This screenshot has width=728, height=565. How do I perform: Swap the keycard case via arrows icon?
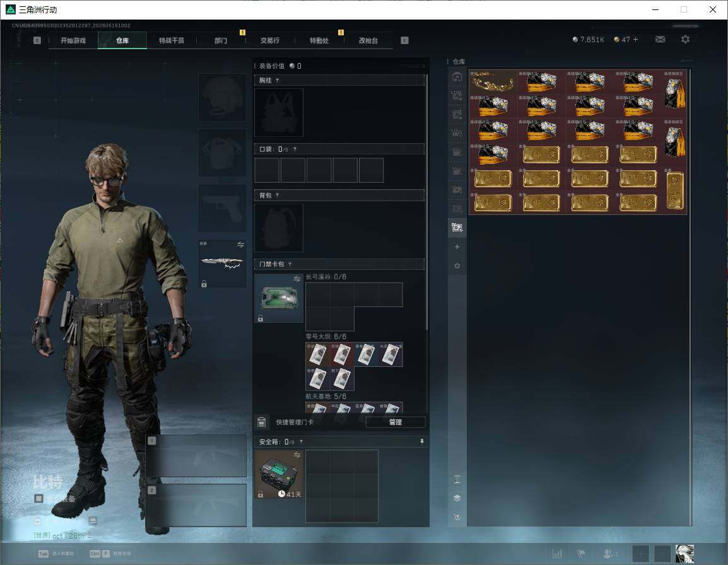296,279
